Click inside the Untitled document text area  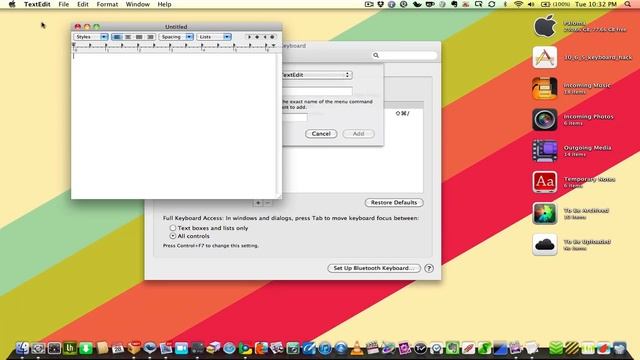coord(174,125)
